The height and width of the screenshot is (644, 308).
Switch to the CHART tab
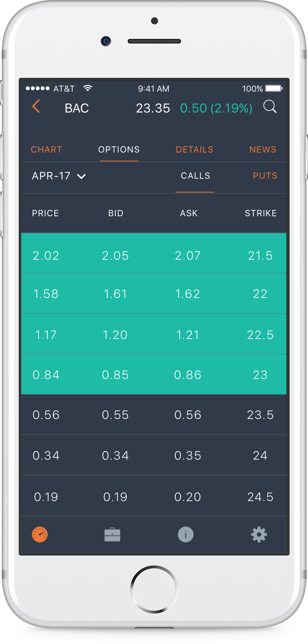46,150
